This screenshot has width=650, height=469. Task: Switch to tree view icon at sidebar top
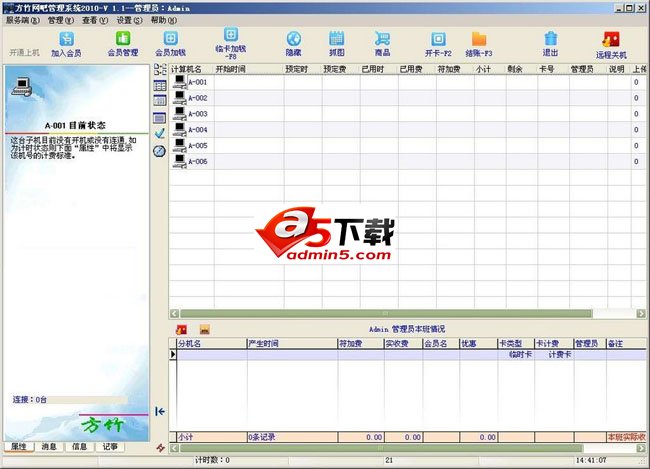160,69
